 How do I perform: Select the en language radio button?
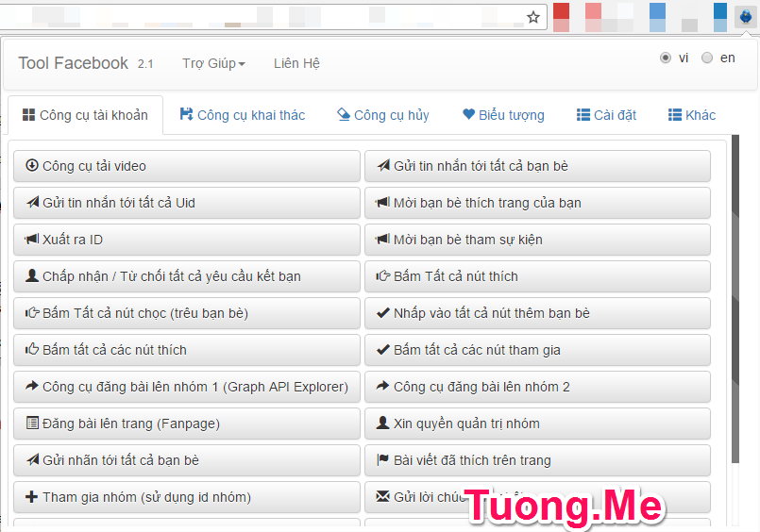tap(707, 58)
